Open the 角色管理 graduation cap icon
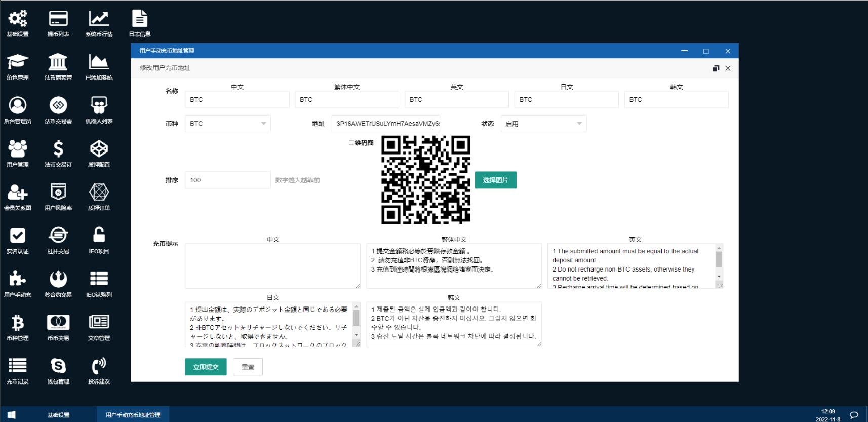This screenshot has width=868, height=422. pyautogui.click(x=18, y=63)
